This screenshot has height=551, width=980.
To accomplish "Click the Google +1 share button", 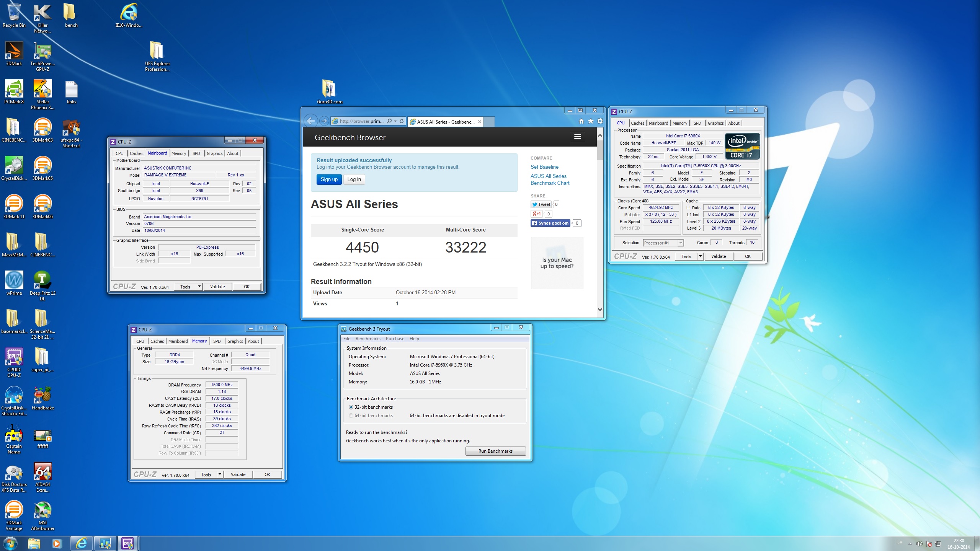I will (537, 214).
